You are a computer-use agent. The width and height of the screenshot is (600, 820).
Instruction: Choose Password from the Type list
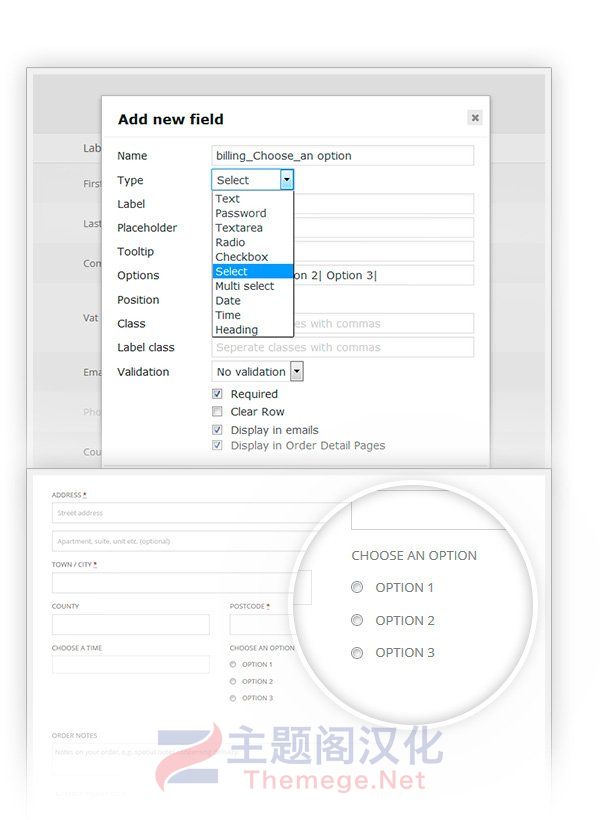(253, 213)
